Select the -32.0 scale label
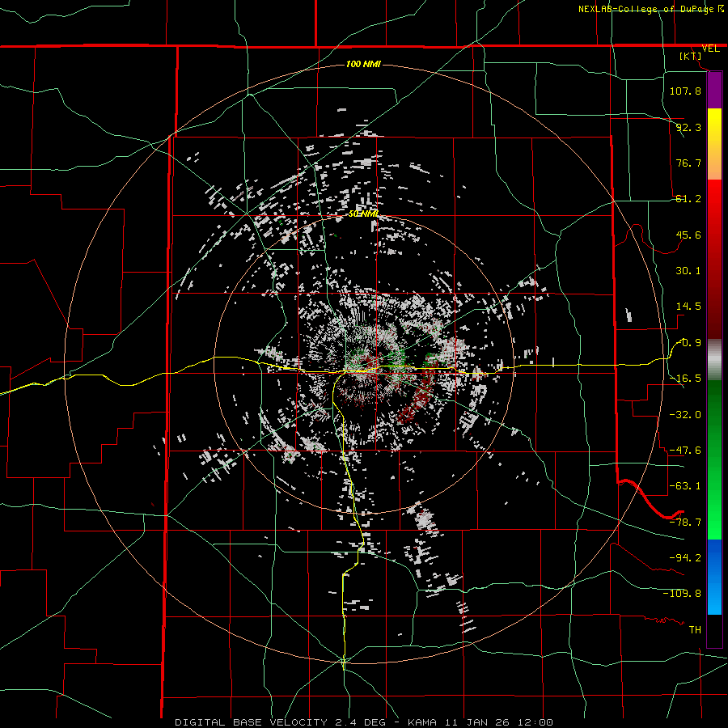The height and width of the screenshot is (728, 728). pos(685,415)
